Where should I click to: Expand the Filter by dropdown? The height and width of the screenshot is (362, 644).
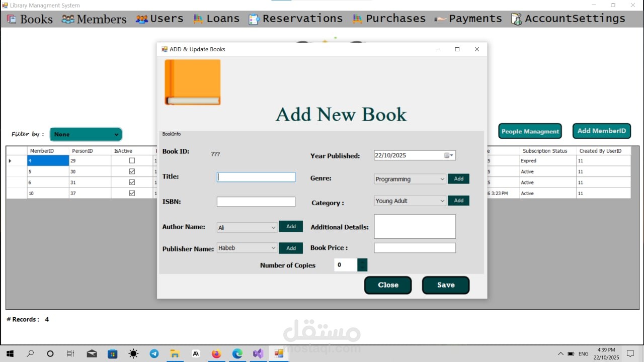117,134
